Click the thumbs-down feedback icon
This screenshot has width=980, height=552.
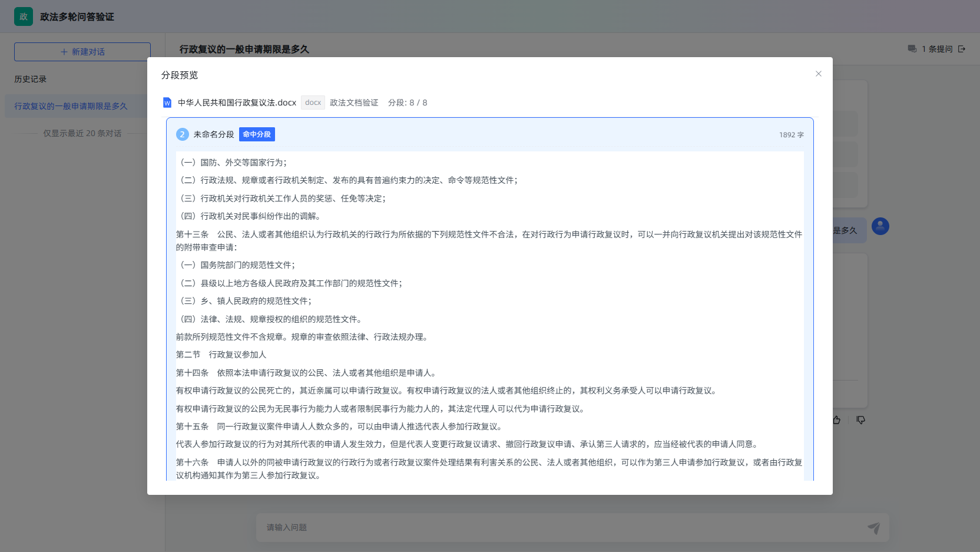(x=860, y=420)
